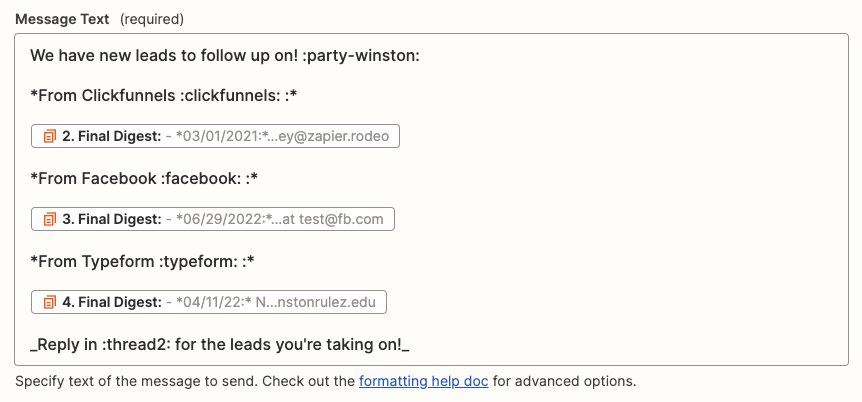Click the 03/01/2021 preview value in pill

(287, 136)
